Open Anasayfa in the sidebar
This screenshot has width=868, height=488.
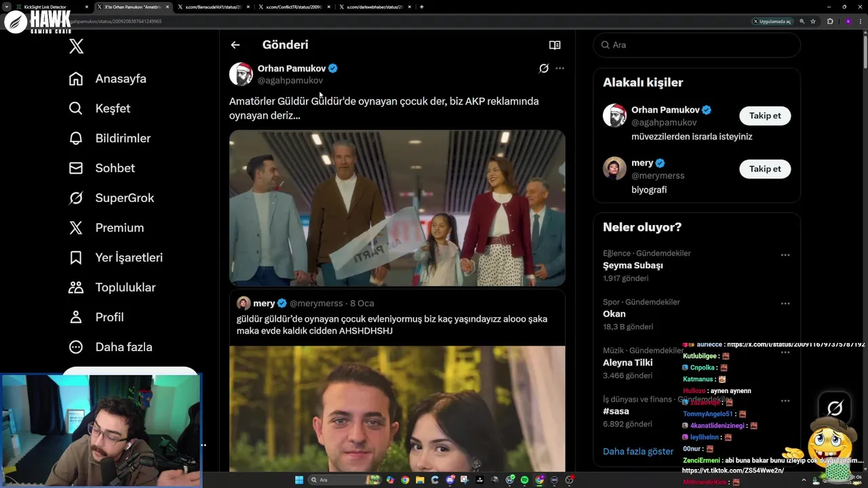pos(107,79)
